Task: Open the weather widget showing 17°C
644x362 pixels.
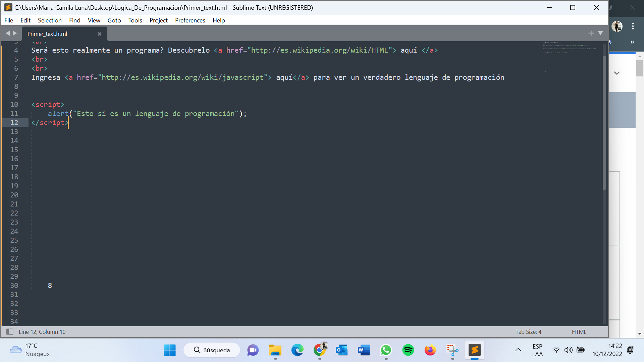Action: 30,350
